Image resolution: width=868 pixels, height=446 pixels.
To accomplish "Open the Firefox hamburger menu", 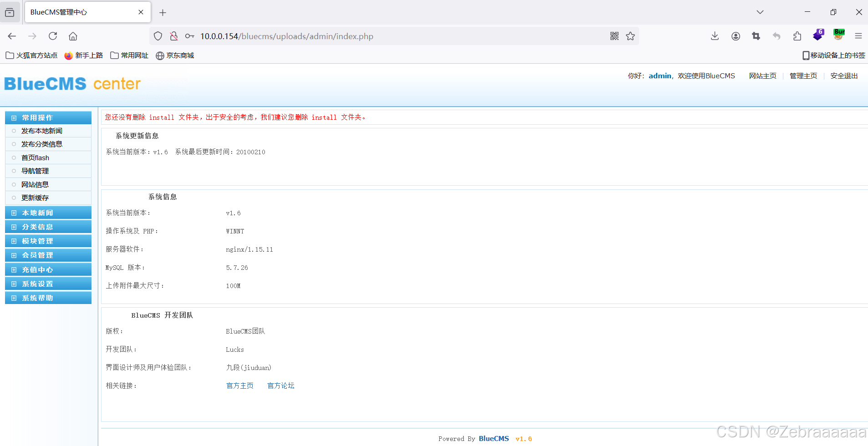I will coord(858,36).
